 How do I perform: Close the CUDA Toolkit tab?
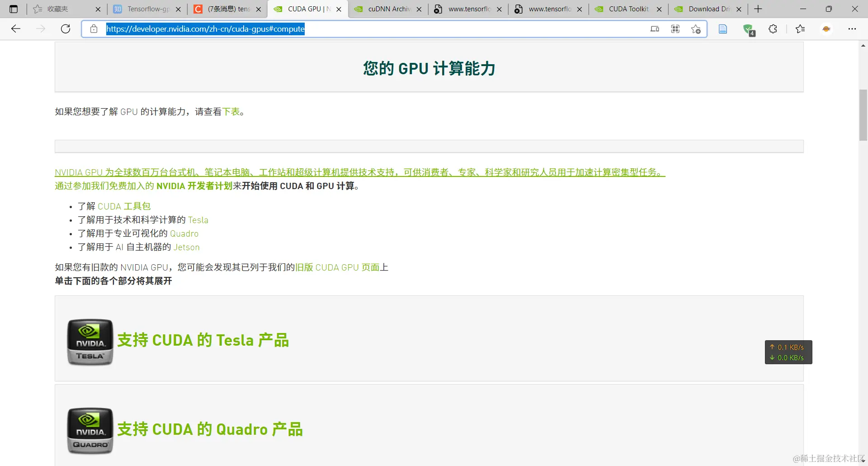[x=659, y=9]
